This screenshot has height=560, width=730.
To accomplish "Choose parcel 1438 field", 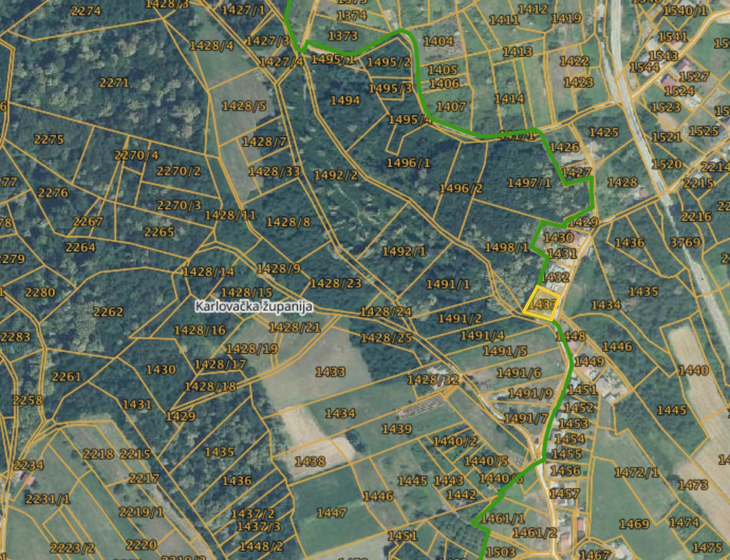I will click(310, 461).
